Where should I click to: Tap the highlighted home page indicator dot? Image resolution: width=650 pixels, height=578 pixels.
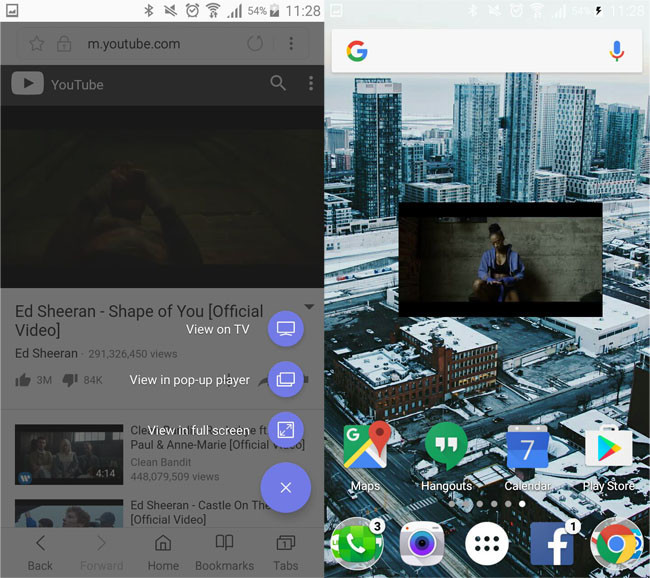[x=522, y=504]
